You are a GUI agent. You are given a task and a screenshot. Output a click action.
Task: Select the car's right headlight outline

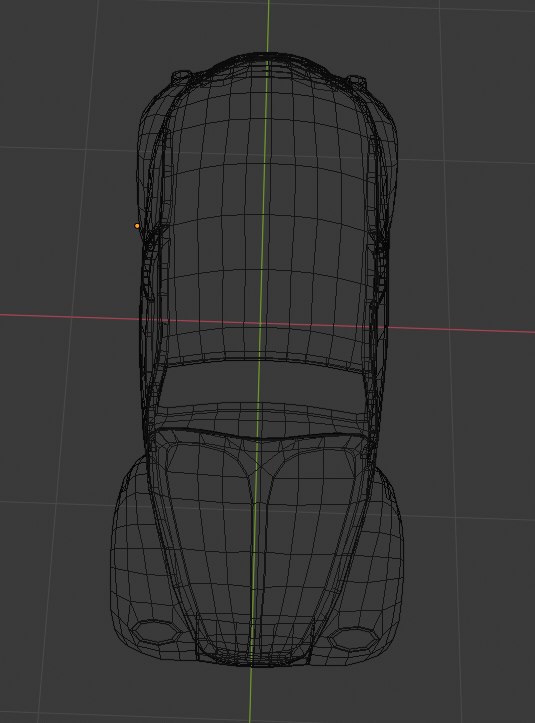354,639
